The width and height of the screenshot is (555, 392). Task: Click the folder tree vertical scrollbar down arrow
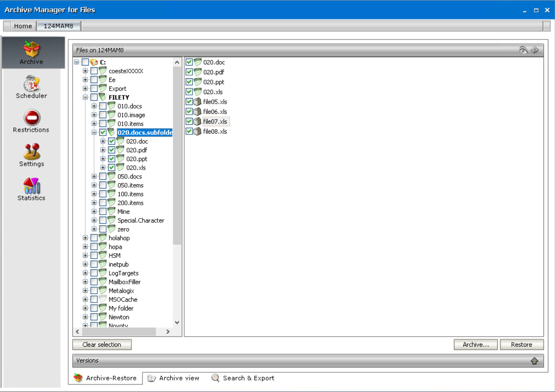(177, 322)
